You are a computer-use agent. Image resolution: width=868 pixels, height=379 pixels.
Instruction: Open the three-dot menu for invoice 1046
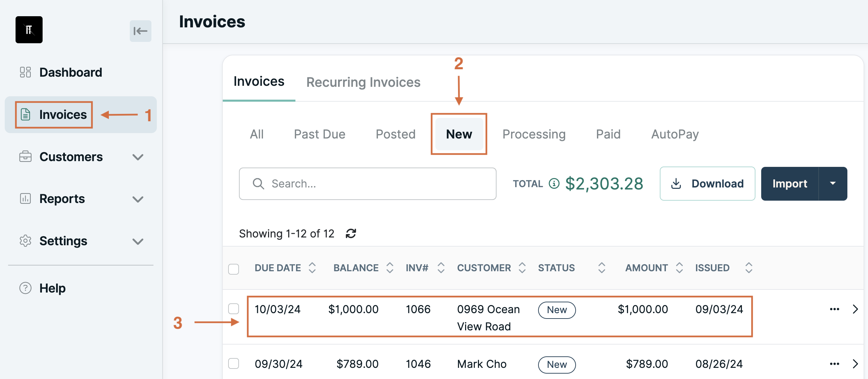835,364
